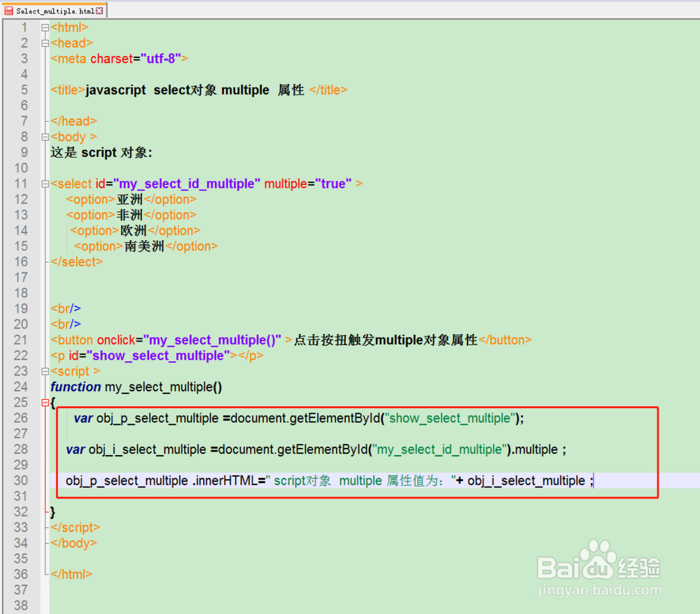
Task: Click the option text 南美洲
Action: [144, 246]
